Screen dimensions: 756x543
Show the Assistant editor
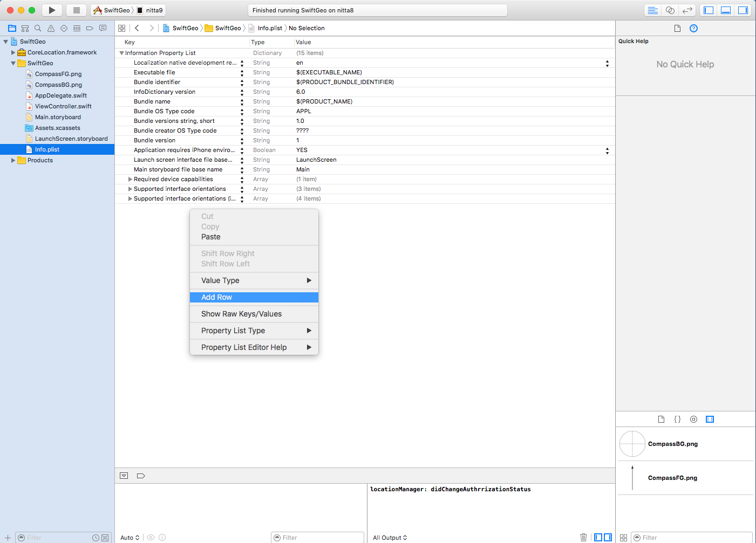670,10
